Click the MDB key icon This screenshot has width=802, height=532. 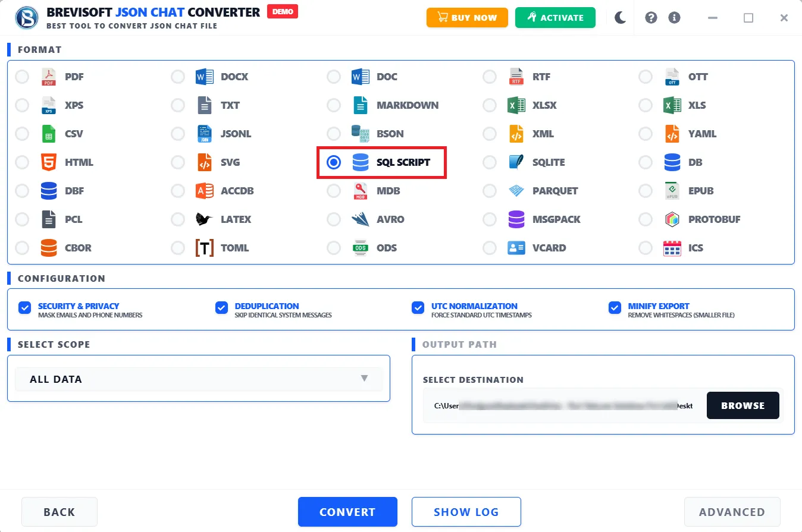361,191
